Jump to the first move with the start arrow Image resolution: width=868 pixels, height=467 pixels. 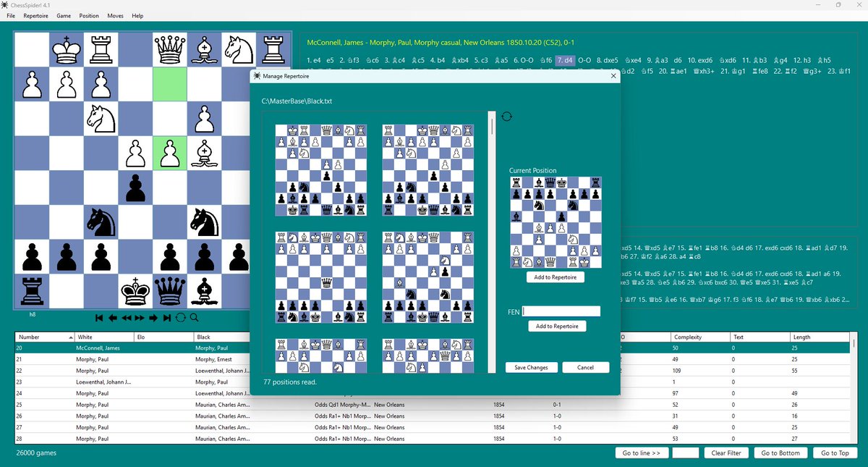100,317
